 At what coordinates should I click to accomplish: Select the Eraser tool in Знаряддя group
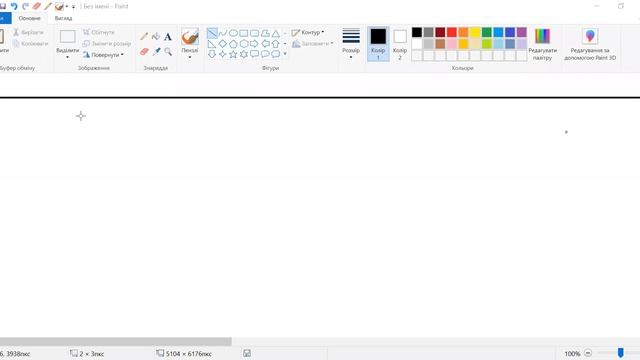pyautogui.click(x=144, y=51)
